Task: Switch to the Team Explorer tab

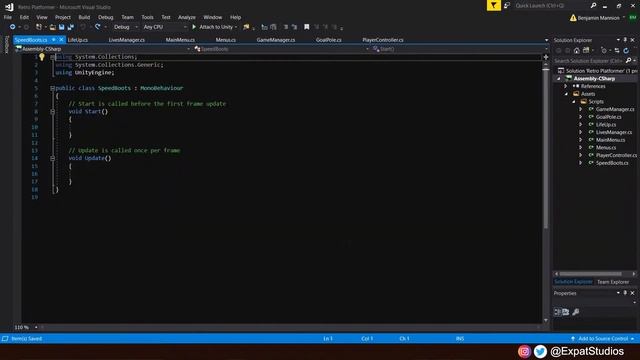Action: 613,282
